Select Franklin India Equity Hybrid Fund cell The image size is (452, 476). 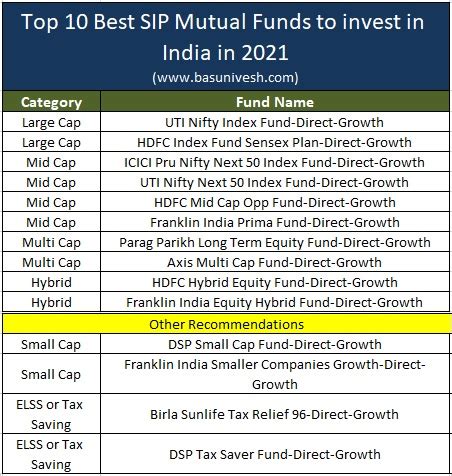(275, 302)
